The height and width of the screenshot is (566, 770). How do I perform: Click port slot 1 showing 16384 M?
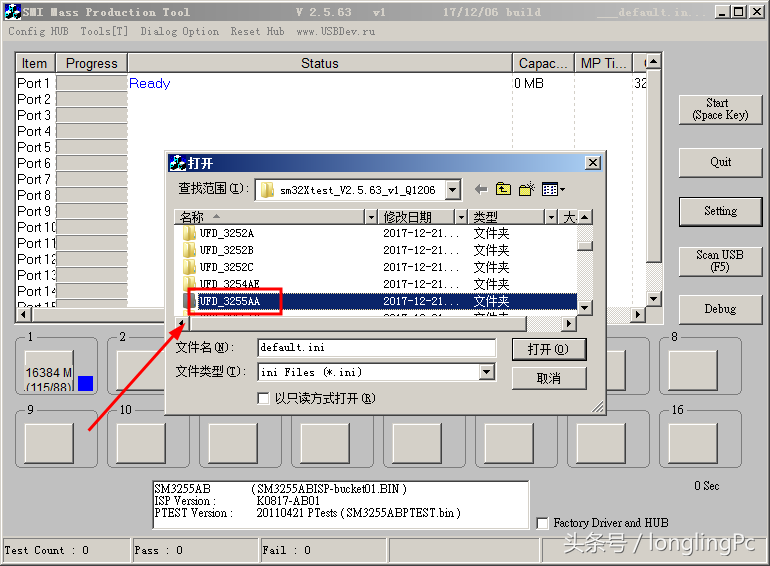[x=49, y=372]
